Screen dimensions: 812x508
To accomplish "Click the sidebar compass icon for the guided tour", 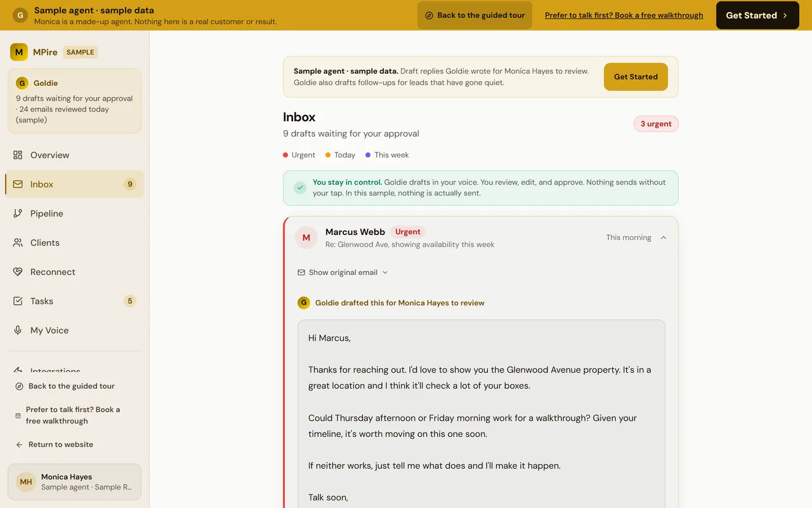I will (x=19, y=386).
